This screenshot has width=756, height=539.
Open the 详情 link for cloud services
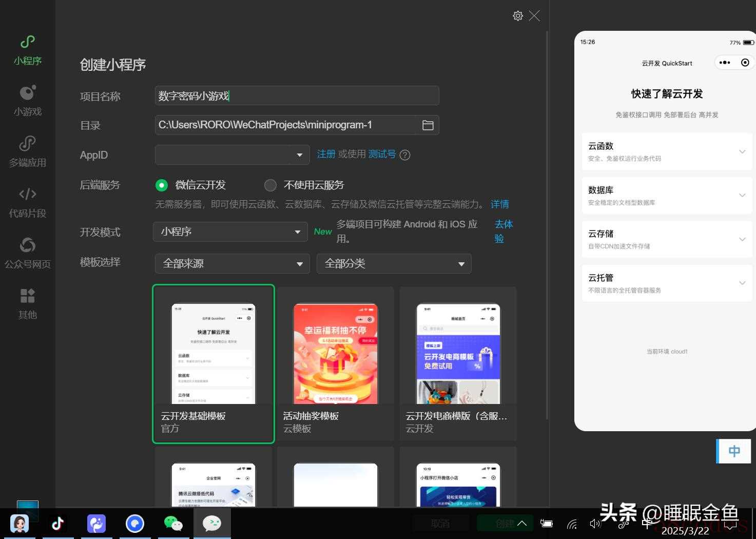pyautogui.click(x=499, y=204)
